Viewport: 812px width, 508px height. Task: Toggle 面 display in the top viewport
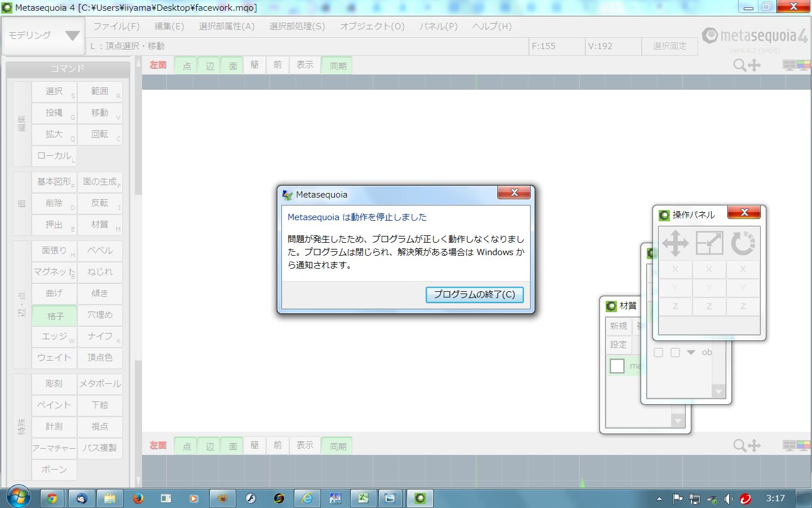click(232, 65)
